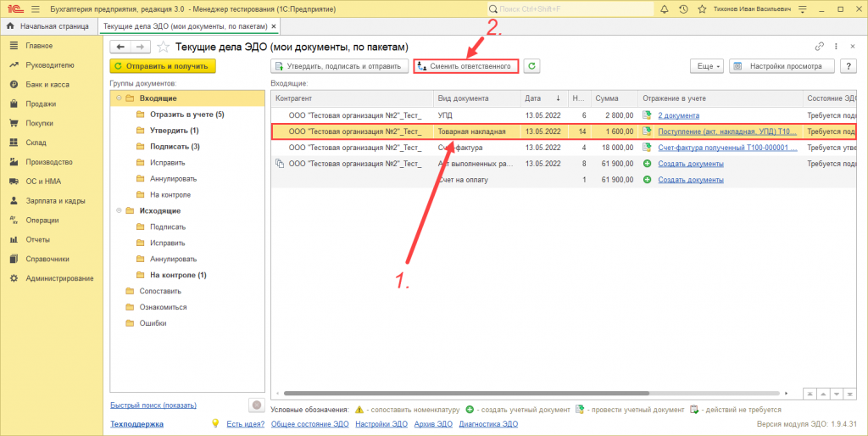868x436 pixels.
Task: Select the Ошибки folder
Action: 153,323
